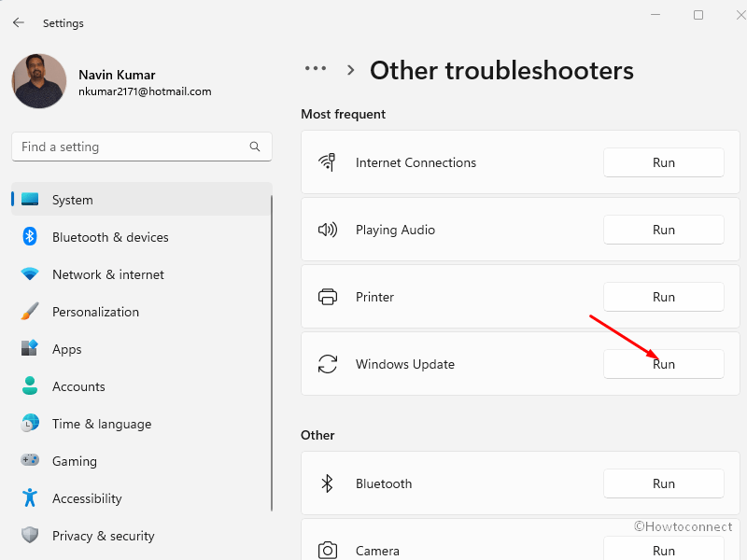The width and height of the screenshot is (747, 560).
Task: Click the Playing Audio speaker icon
Action: point(328,230)
